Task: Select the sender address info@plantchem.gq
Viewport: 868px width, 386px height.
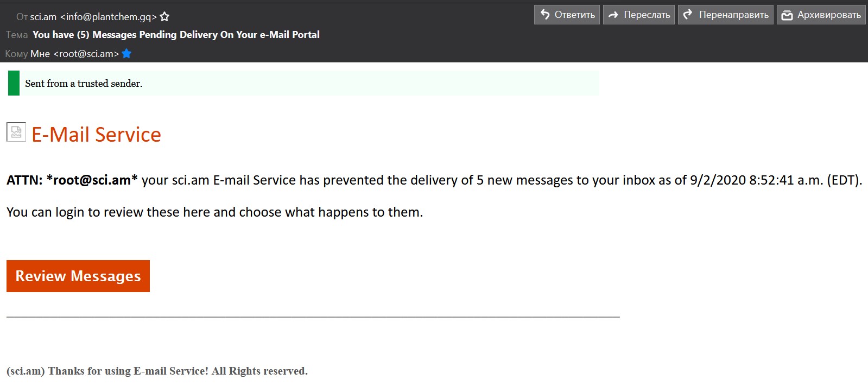Action: (109, 17)
